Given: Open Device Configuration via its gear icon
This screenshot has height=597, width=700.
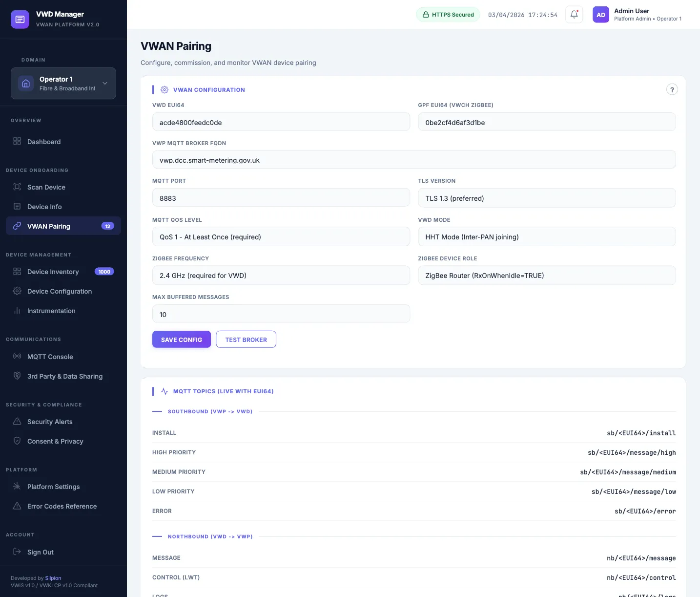Looking at the screenshot, I should (x=17, y=291).
